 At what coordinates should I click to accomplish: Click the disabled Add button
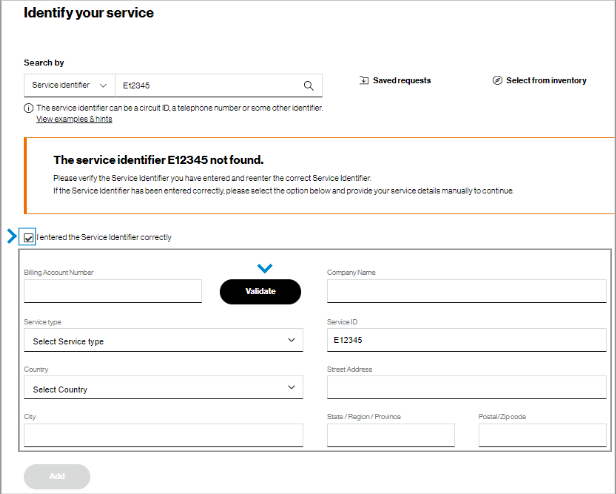57,476
